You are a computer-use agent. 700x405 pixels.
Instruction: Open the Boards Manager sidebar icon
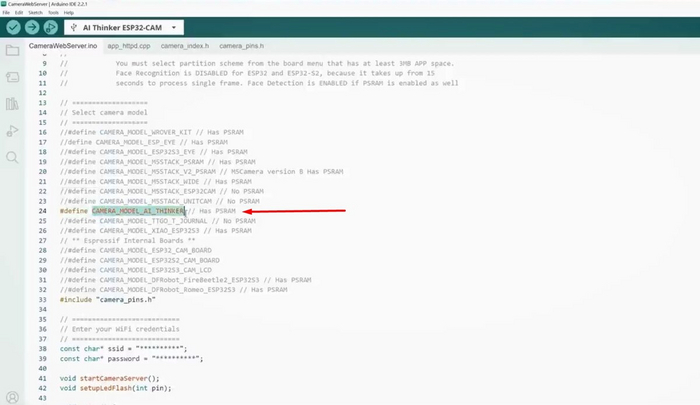click(12, 77)
